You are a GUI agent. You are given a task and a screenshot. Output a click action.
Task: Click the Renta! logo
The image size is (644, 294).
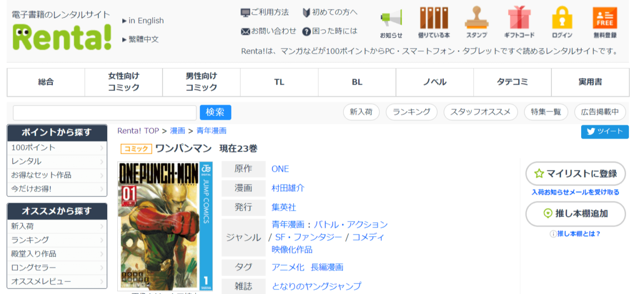pos(62,37)
